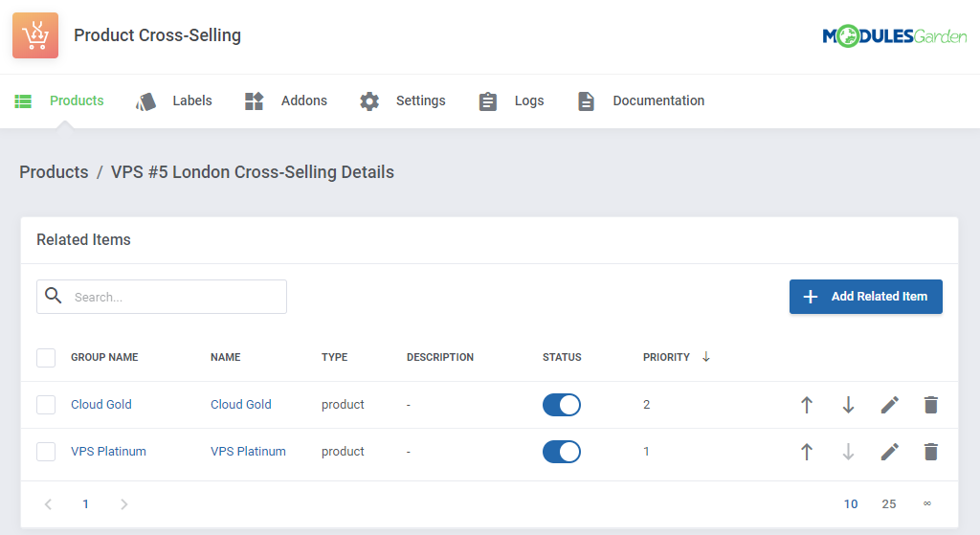Toggle Cloud Gold status switch
The width and height of the screenshot is (980, 535).
click(x=561, y=405)
